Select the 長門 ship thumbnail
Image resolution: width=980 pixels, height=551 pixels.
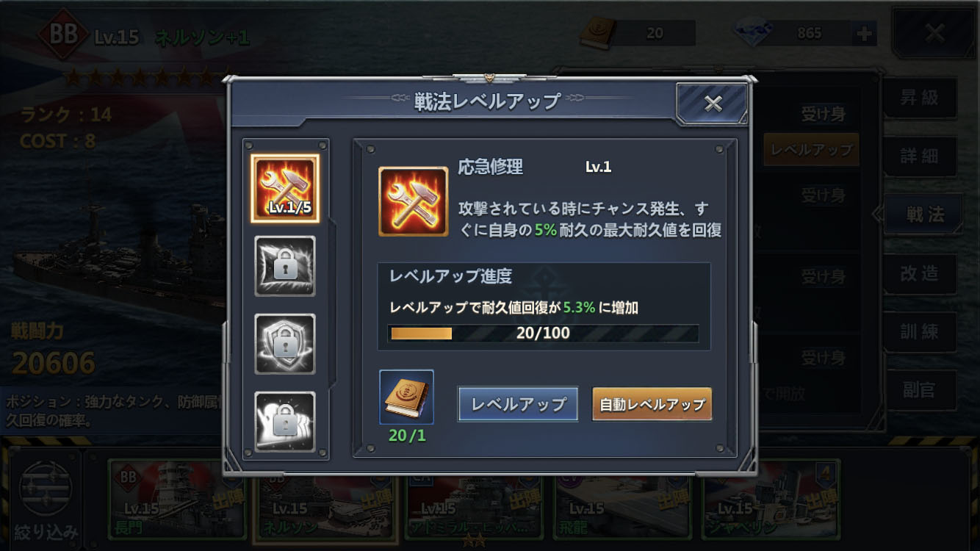176,501
